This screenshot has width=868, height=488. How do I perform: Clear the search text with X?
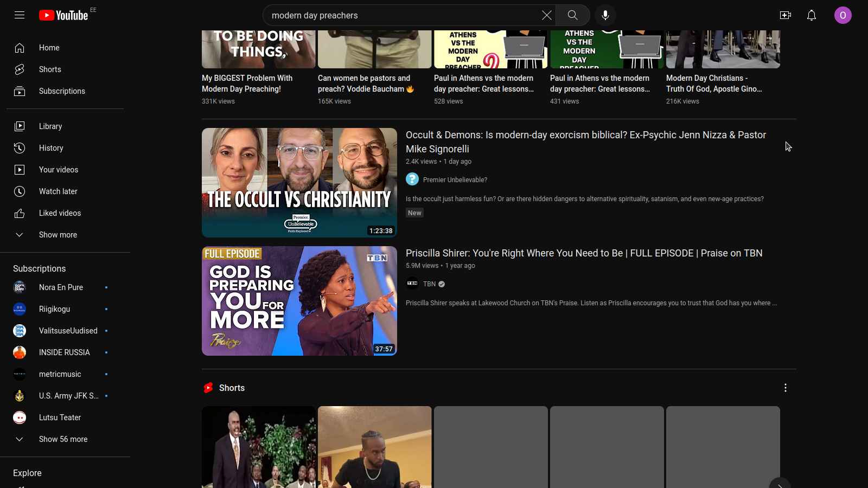click(x=546, y=15)
